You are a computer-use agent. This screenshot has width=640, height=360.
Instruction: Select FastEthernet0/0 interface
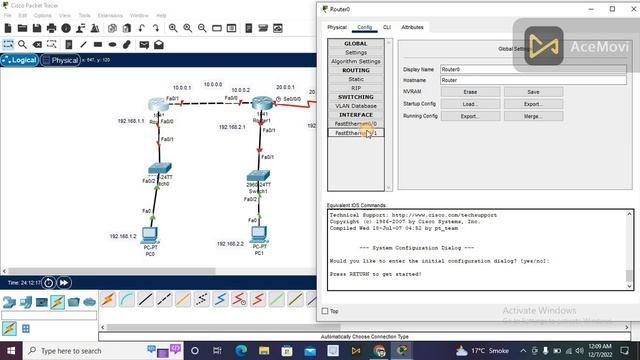point(356,124)
